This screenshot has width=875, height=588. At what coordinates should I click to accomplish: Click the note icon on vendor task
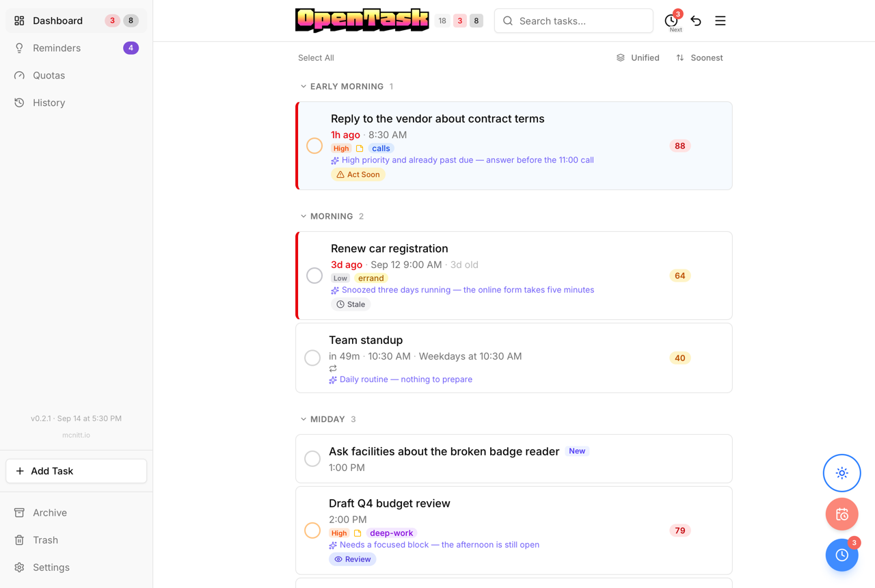coord(360,148)
